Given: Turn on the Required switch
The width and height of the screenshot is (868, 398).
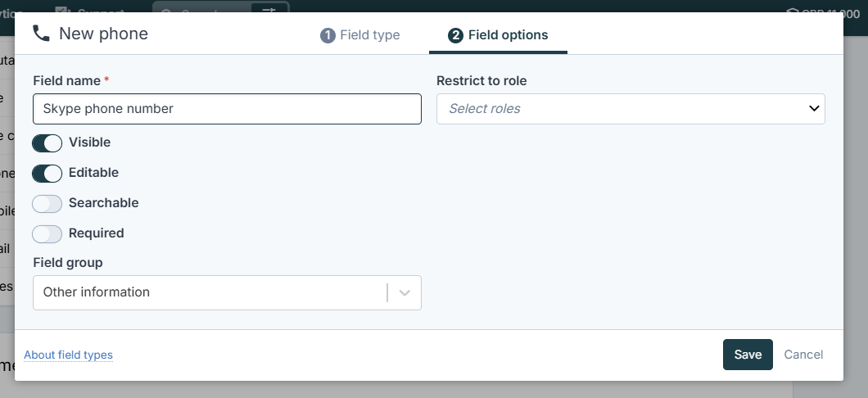Looking at the screenshot, I should 47,234.
